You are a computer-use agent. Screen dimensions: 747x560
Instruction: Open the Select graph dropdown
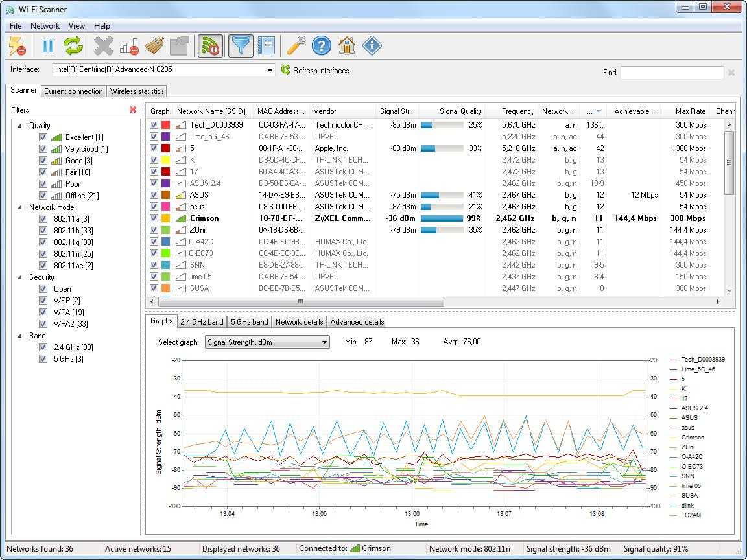[324, 342]
